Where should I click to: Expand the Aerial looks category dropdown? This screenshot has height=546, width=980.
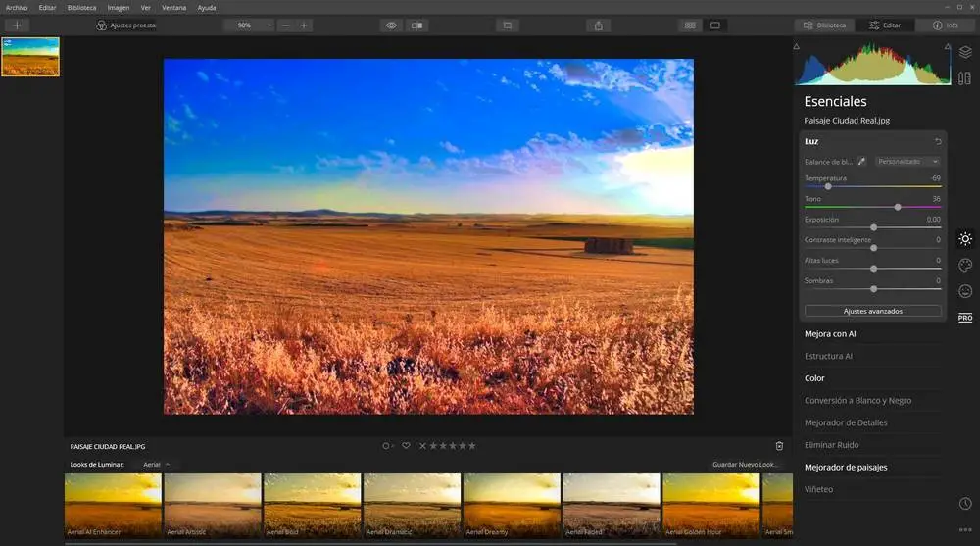156,464
